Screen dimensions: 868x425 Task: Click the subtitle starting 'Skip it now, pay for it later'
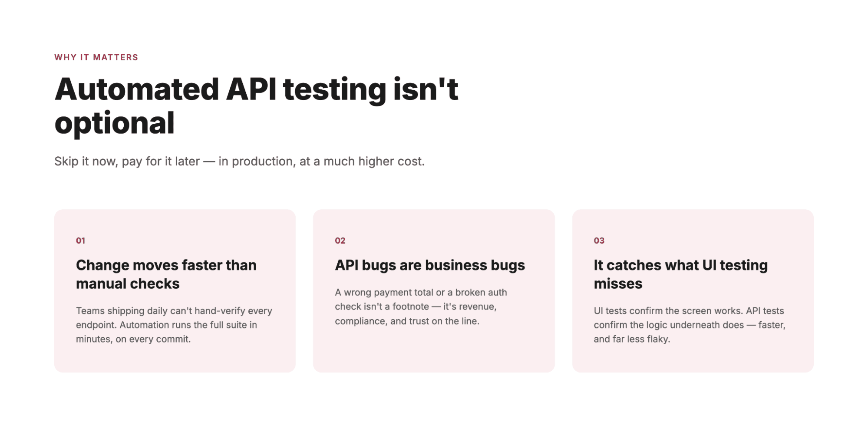point(239,161)
